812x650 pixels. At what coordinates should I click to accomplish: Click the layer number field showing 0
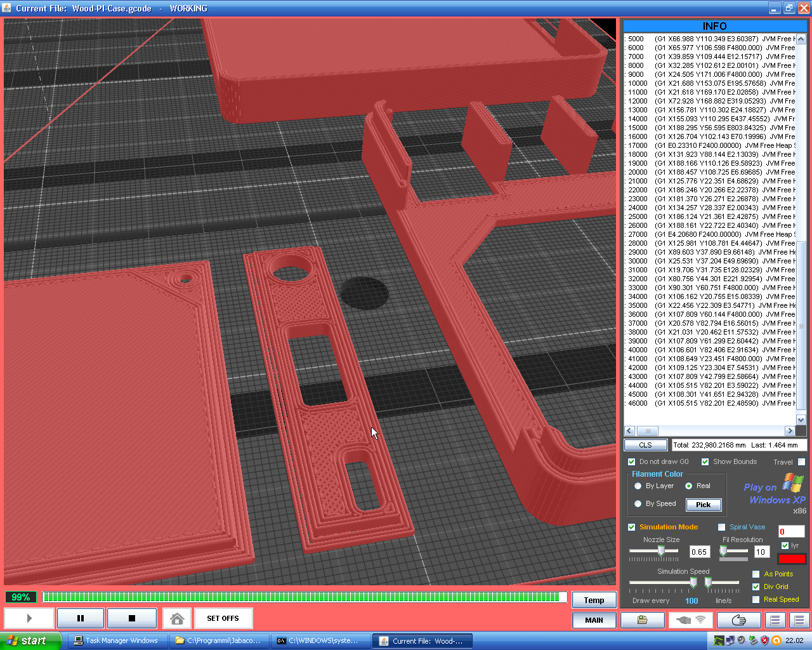(791, 531)
